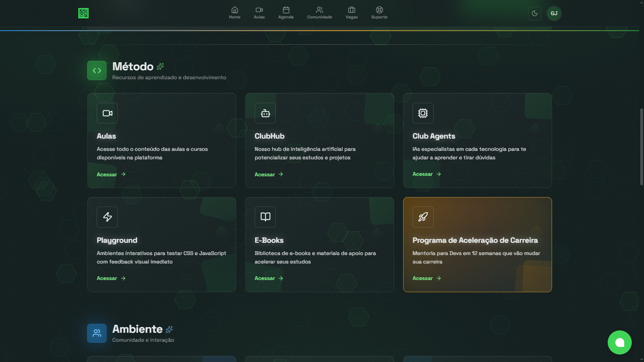Click Acessar link in the E-Books card
This screenshot has height=362, width=644.
(x=269, y=279)
